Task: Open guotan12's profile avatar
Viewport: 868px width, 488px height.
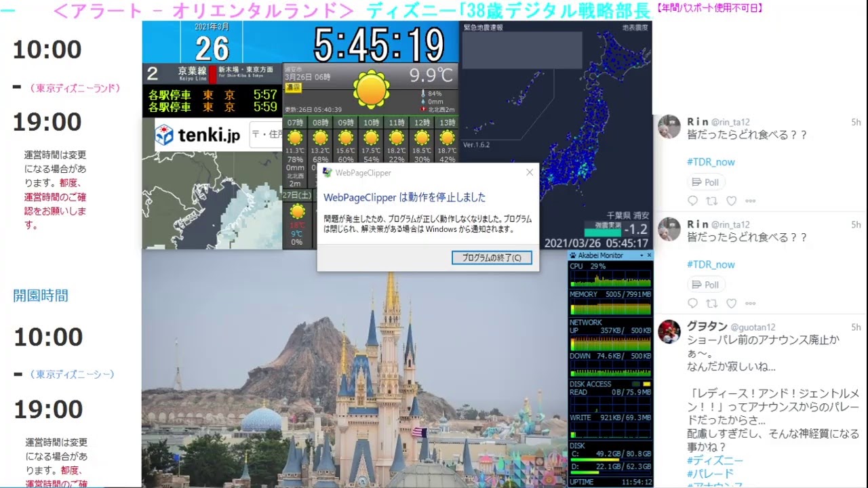Action: [x=669, y=331]
